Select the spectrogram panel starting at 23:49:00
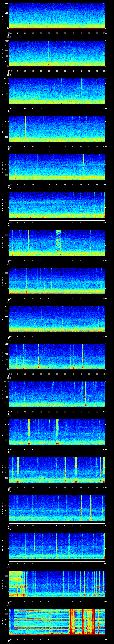Screen dimensions: 114x644 tap(57, 508)
